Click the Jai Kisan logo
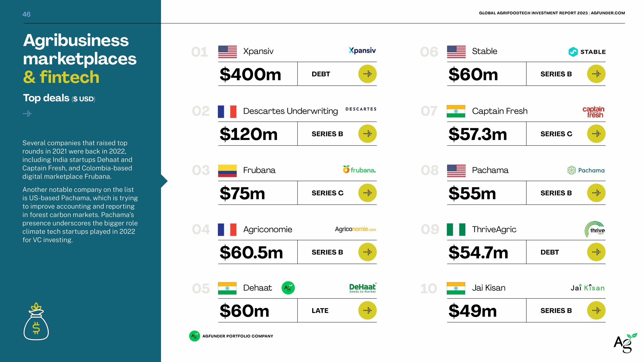 tap(587, 288)
